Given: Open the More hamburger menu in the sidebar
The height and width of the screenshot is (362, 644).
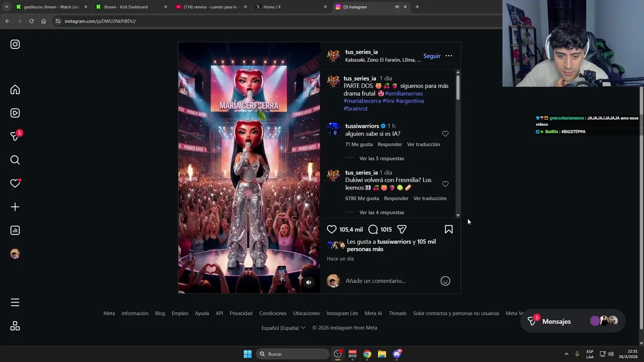Looking at the screenshot, I should (x=15, y=302).
